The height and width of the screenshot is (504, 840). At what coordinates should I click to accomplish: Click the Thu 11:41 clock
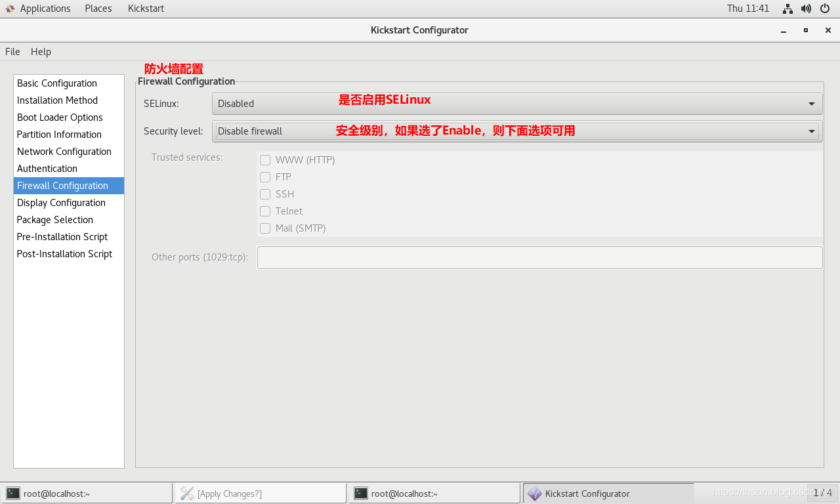pyautogui.click(x=747, y=9)
